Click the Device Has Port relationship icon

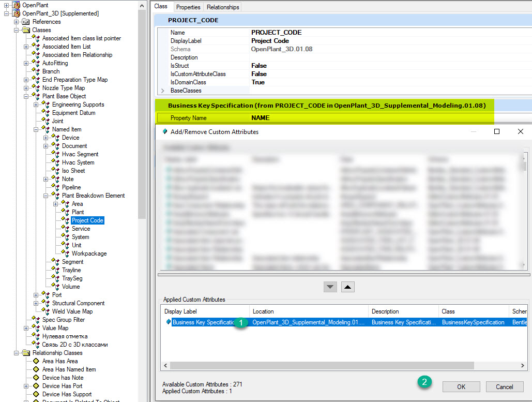36,386
